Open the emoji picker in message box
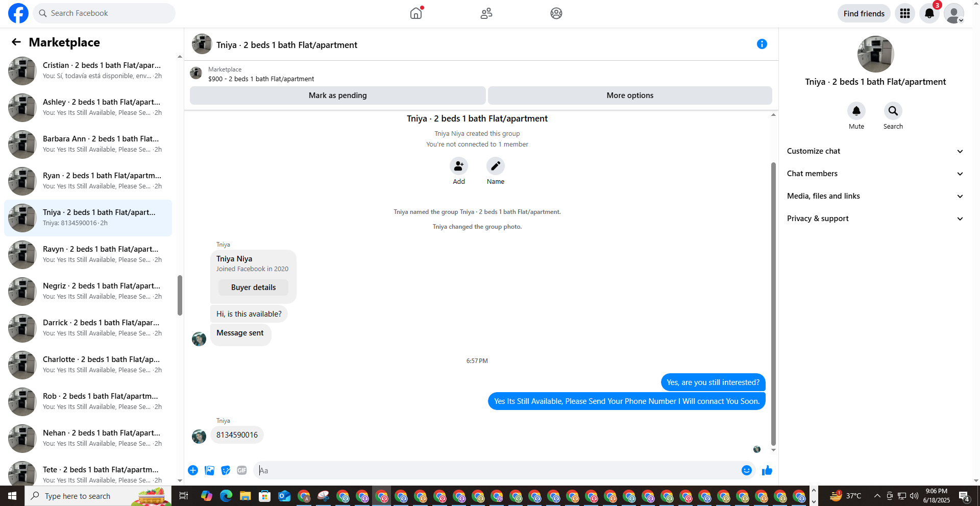Viewport: 980px width, 506px height. click(747, 470)
